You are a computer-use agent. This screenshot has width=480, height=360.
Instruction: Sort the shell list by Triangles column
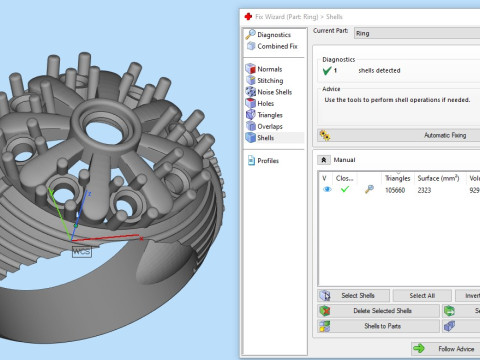click(397, 178)
